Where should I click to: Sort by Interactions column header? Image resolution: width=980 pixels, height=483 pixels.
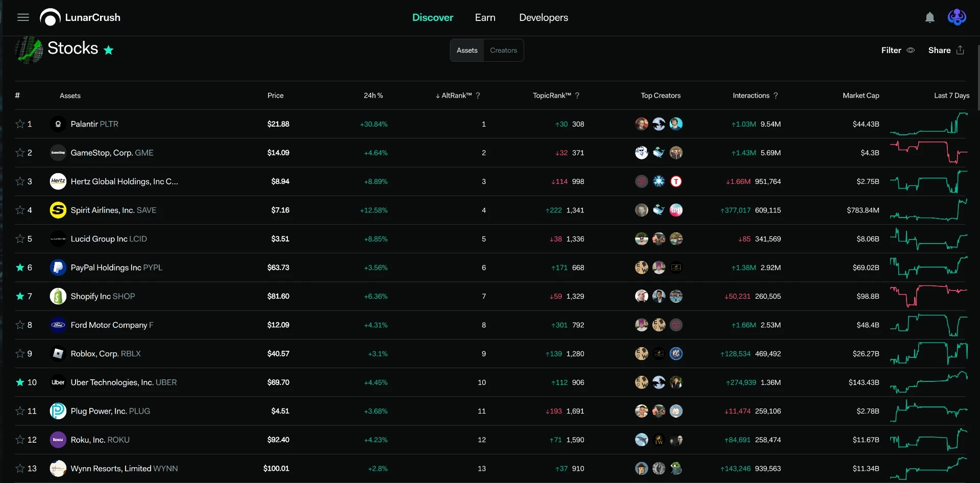[x=751, y=95]
